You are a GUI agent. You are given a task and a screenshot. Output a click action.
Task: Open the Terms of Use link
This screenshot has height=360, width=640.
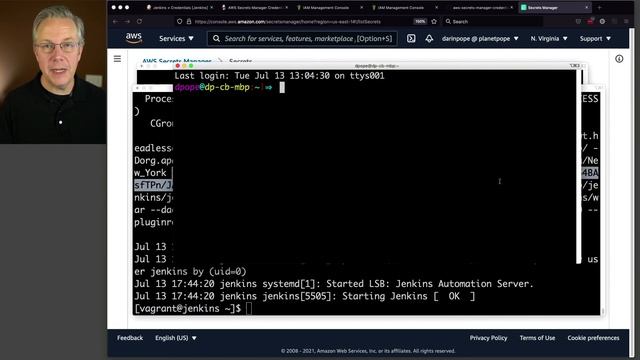pyautogui.click(x=537, y=338)
